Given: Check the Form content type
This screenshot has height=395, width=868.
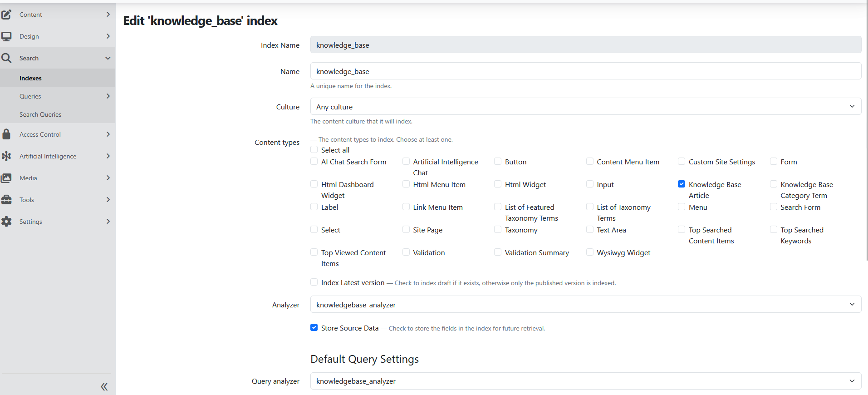Looking at the screenshot, I should click(x=774, y=161).
